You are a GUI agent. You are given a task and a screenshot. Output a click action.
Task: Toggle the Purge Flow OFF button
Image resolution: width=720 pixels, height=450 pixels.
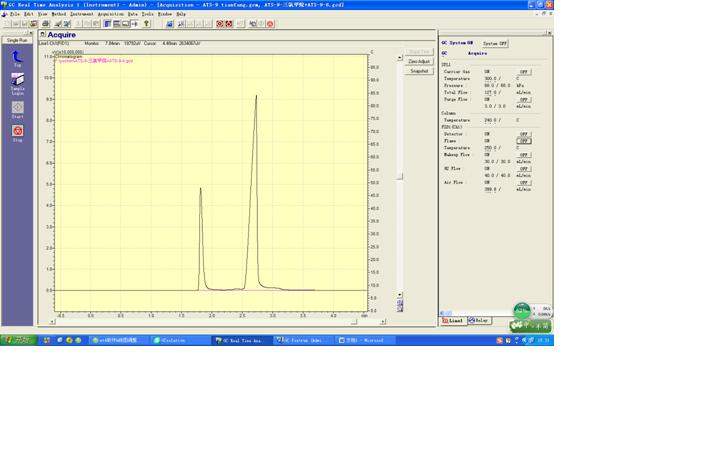tap(524, 100)
